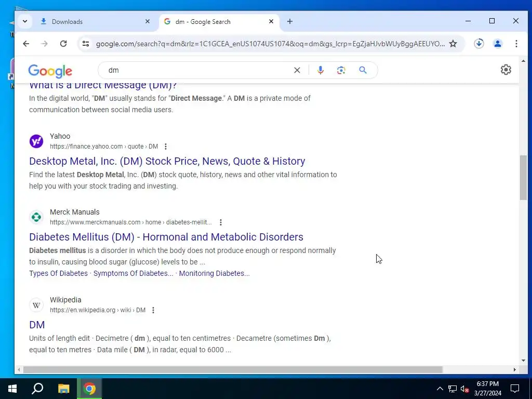This screenshot has width=532, height=399.
Task: Open Monitoring Diabetes sublink
Action: tap(214, 273)
